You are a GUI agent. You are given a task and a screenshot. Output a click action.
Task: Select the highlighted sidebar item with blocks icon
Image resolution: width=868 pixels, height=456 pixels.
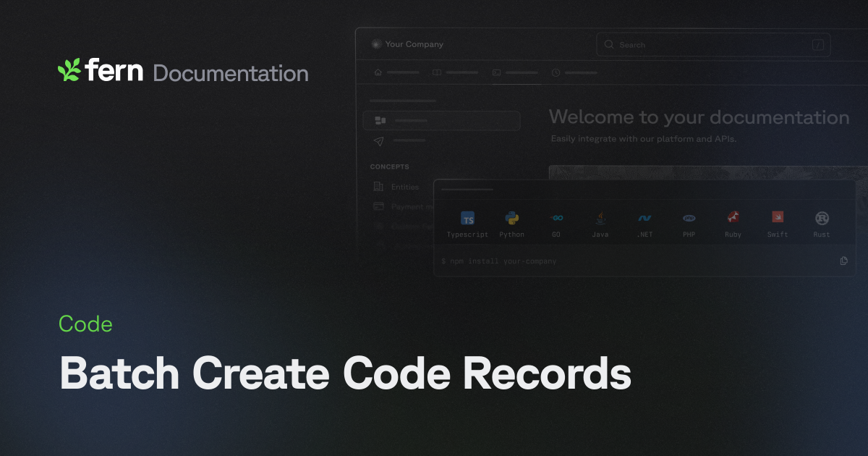(x=441, y=120)
